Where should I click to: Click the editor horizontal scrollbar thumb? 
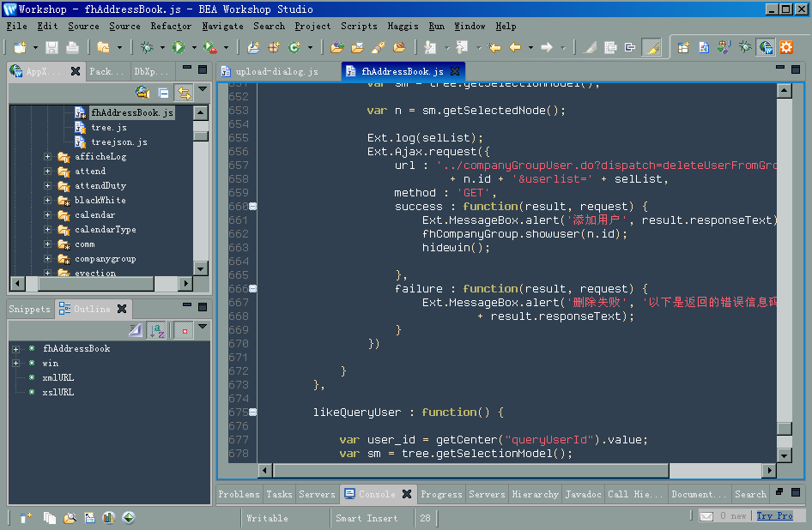pyautogui.click(x=471, y=471)
